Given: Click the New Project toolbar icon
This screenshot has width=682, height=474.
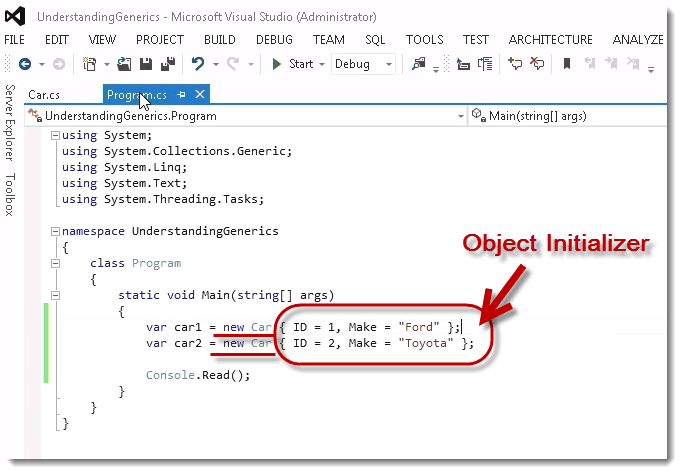Looking at the screenshot, I should pyautogui.click(x=90, y=64).
